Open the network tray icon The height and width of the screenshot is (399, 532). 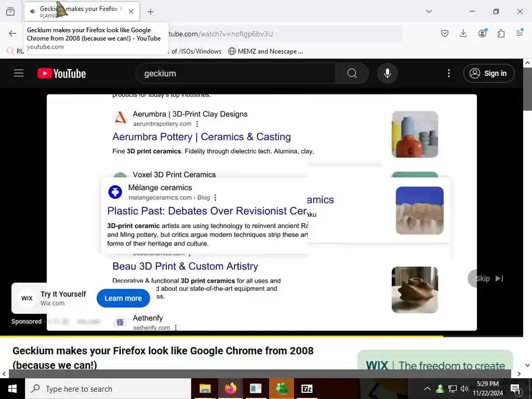(453, 389)
